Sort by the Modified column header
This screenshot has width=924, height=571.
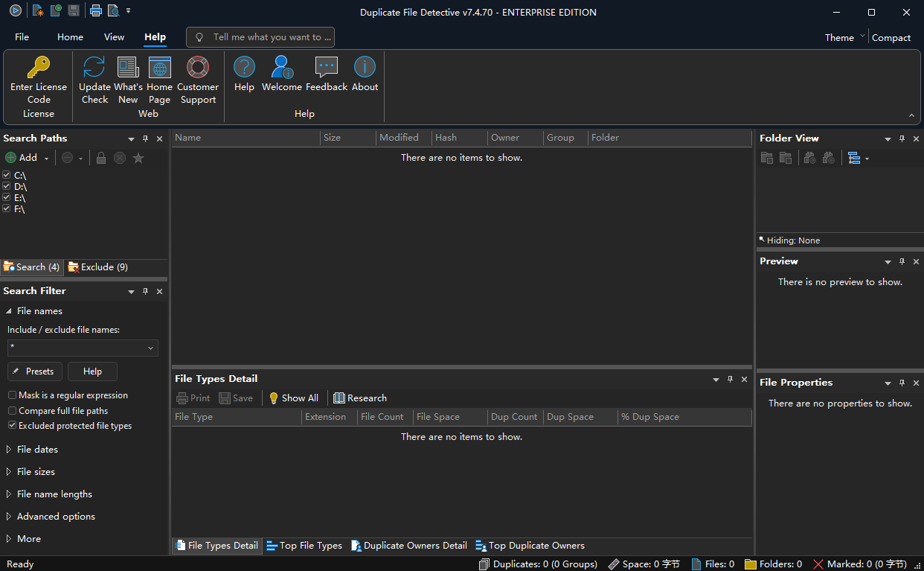(x=403, y=138)
